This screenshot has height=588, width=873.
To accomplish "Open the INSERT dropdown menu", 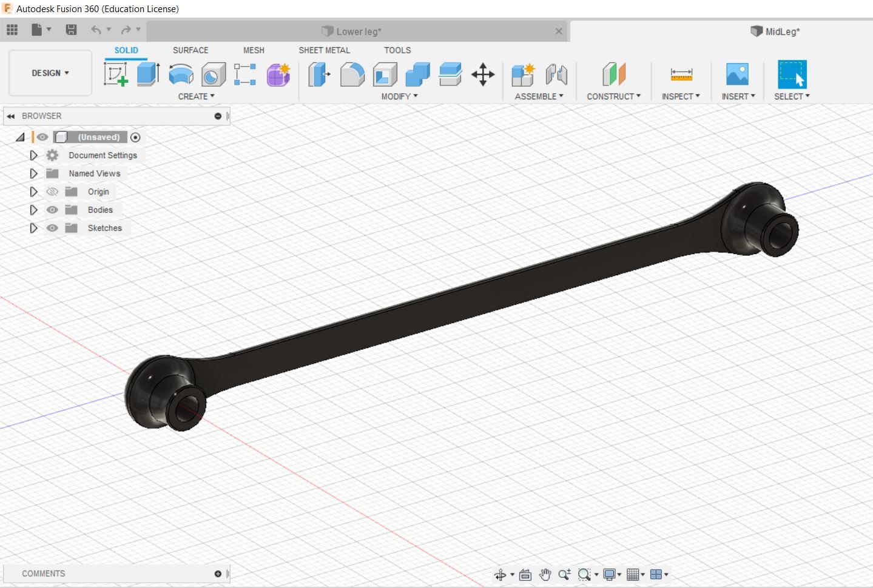I will [738, 96].
